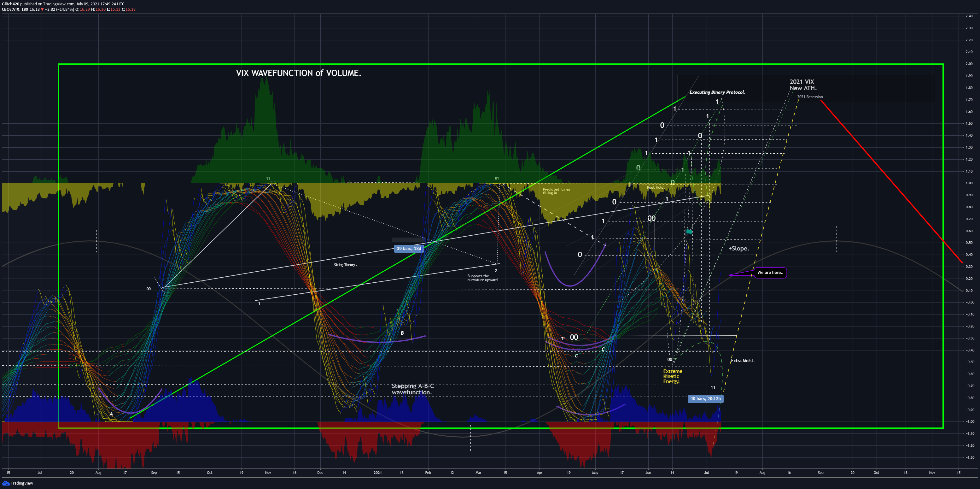Screen dimensions: 980x489
Task: Click the '40 bars, 20d 3h' measurement label
Action: coord(705,398)
